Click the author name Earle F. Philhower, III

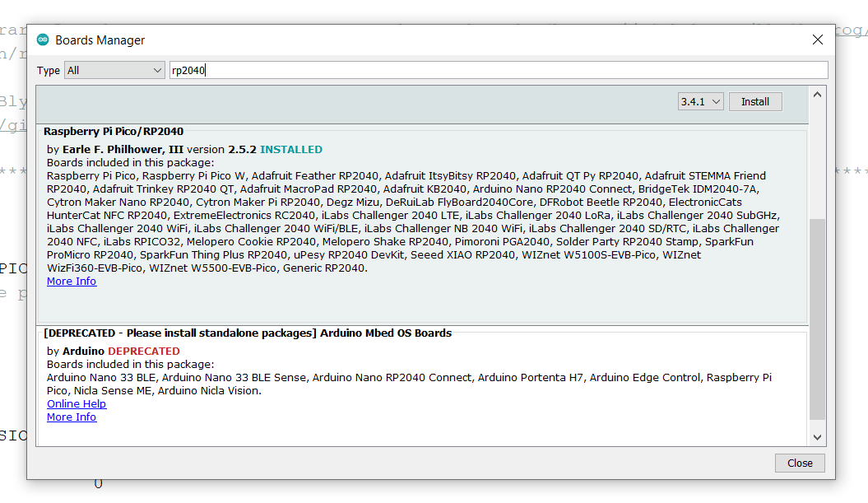(x=123, y=150)
